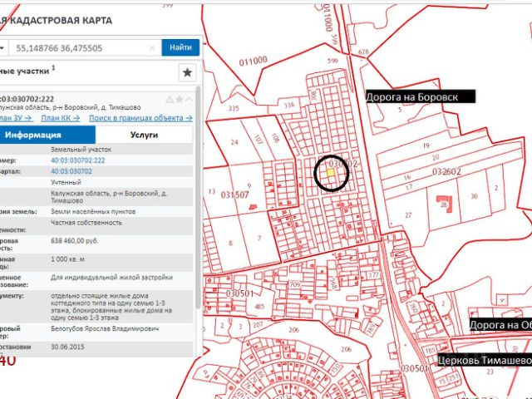Add parcel to favorites via small star
532x399 pixels.
tap(180, 99)
